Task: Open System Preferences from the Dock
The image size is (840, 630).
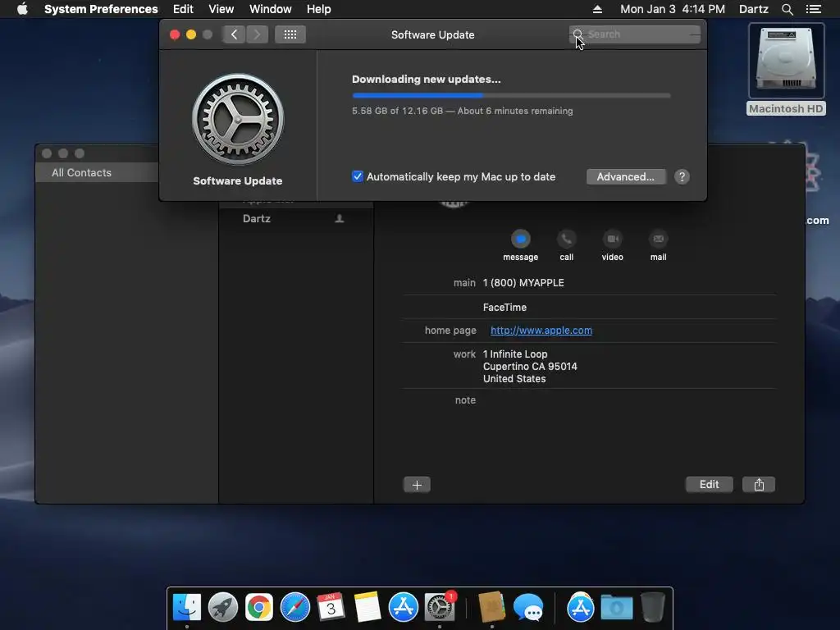Action: pos(440,608)
